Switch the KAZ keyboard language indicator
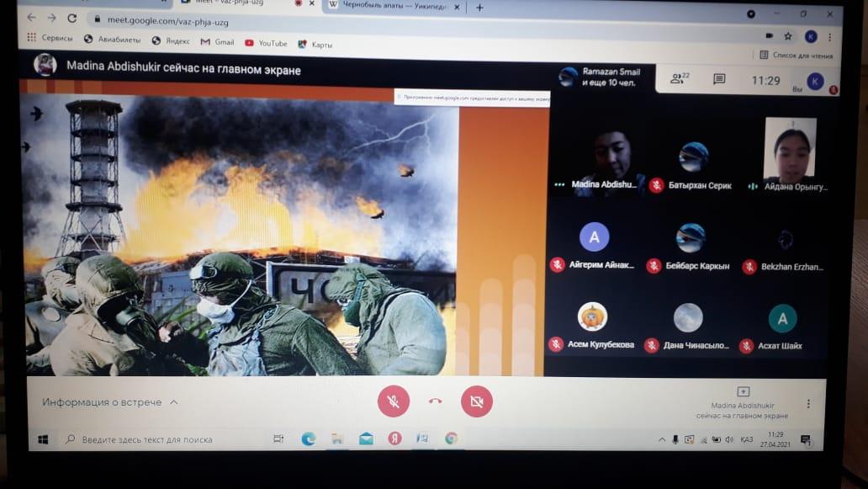 [x=746, y=439]
